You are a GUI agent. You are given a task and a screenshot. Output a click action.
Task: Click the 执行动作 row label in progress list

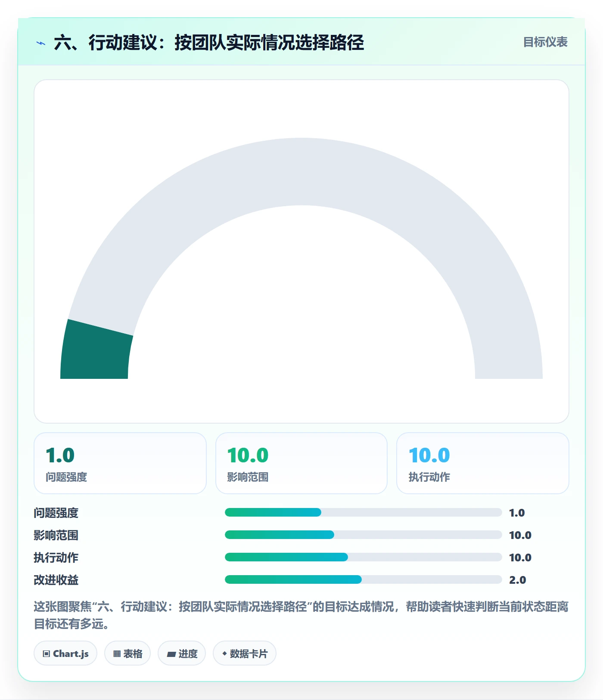pyautogui.click(x=56, y=558)
